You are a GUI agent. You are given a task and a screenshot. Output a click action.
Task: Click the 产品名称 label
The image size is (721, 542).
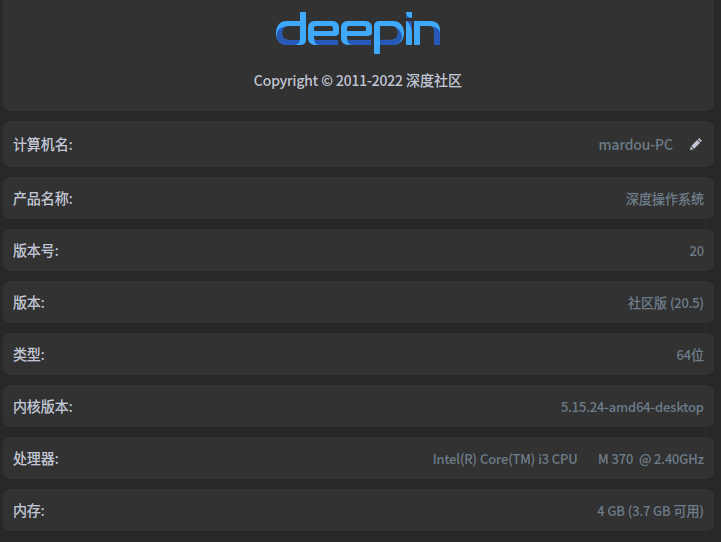pyautogui.click(x=43, y=199)
